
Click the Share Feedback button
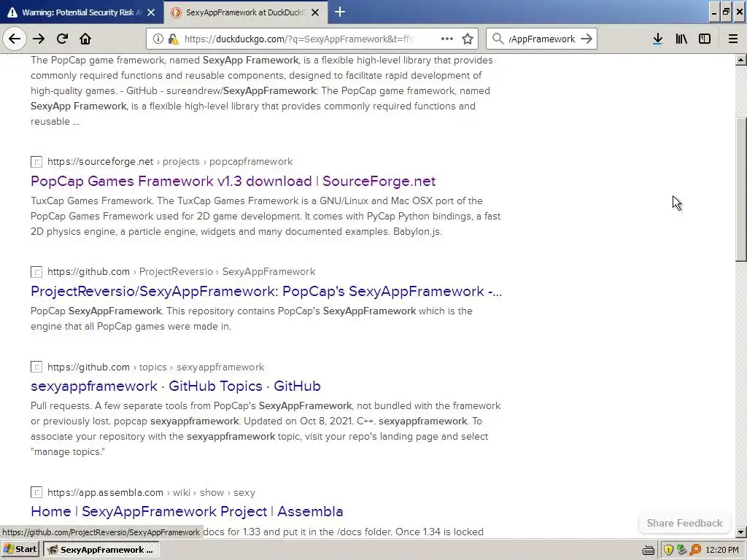click(x=684, y=523)
